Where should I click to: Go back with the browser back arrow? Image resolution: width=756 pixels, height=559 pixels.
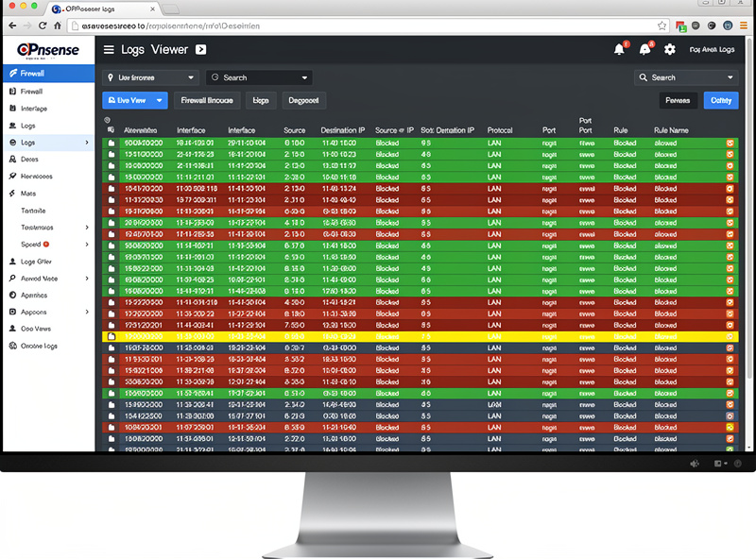12,25
